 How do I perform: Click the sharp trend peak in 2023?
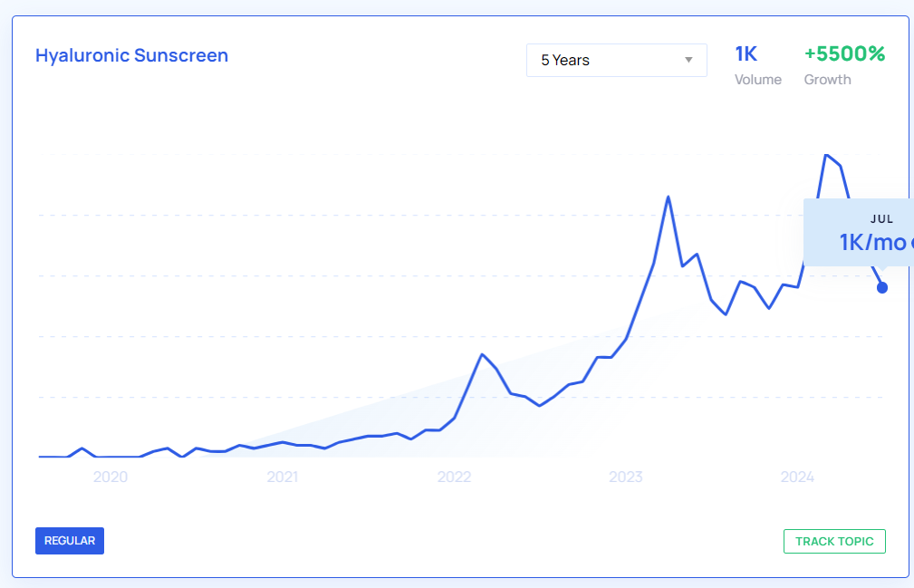point(668,197)
